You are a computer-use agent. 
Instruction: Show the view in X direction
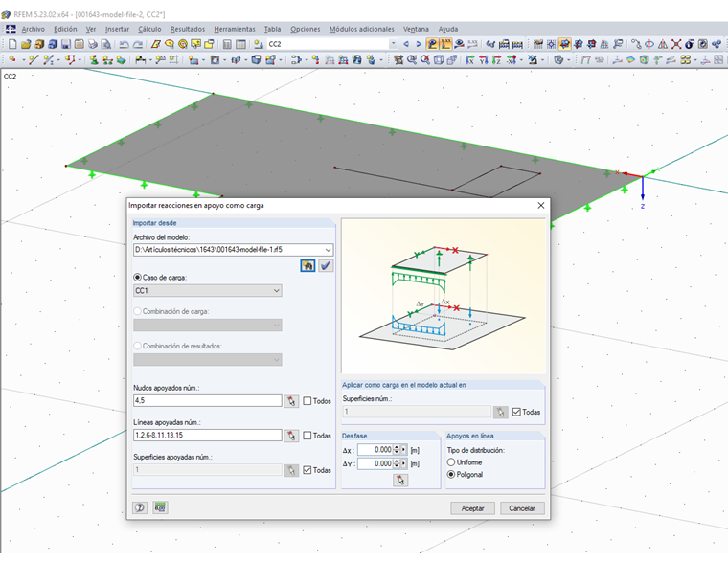pos(470,59)
